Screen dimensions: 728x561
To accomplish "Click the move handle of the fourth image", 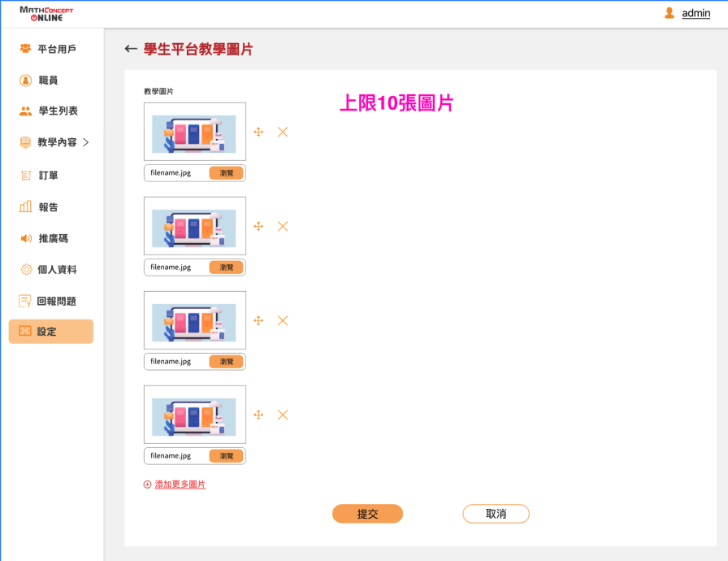I will (x=258, y=415).
